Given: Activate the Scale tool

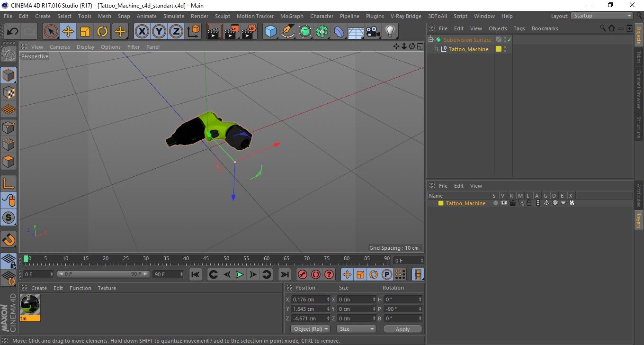Looking at the screenshot, I should pos(85,32).
